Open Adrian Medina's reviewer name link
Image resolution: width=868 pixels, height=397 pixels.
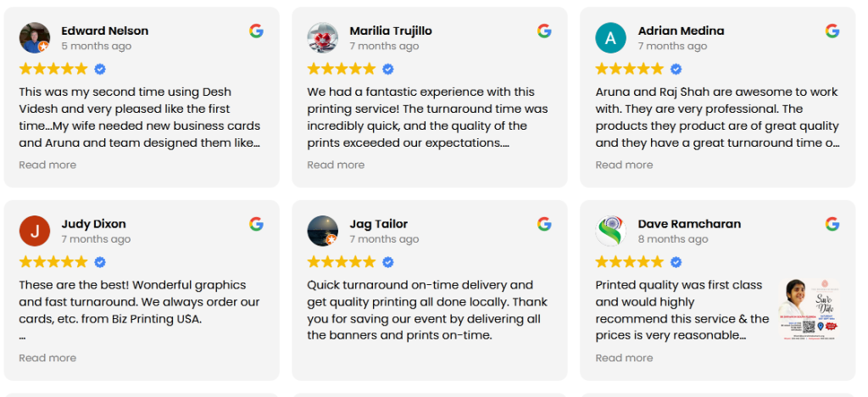[681, 31]
